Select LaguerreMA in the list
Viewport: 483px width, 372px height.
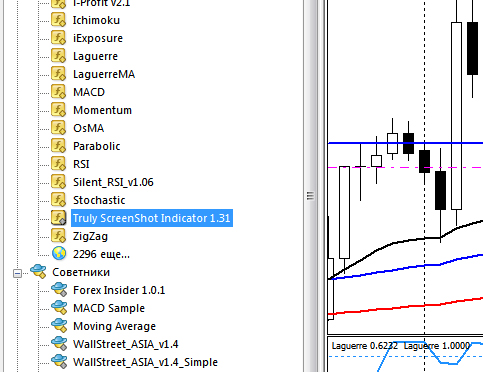[x=104, y=74]
